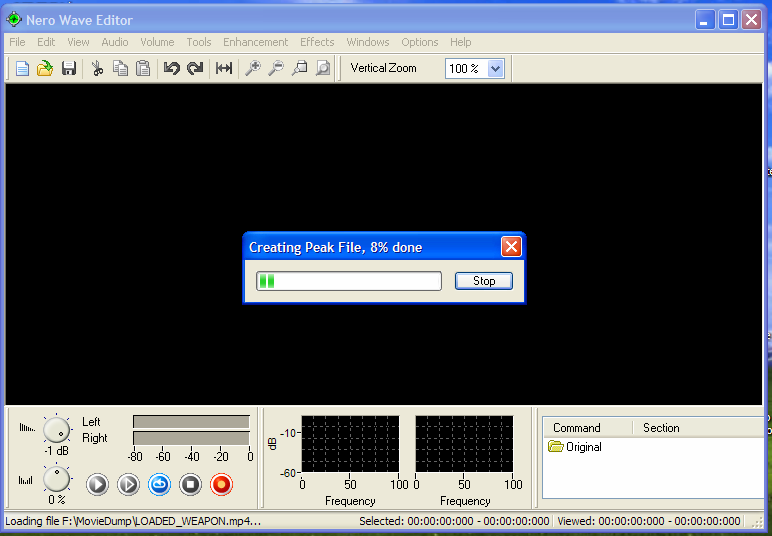Zoom to full view using the last magnifier icon
Viewport: 772px width, 536px height.
pos(322,68)
